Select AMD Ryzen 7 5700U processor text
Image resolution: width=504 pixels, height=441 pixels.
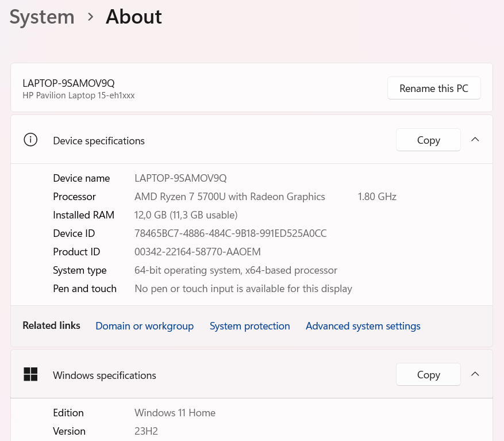(x=229, y=197)
